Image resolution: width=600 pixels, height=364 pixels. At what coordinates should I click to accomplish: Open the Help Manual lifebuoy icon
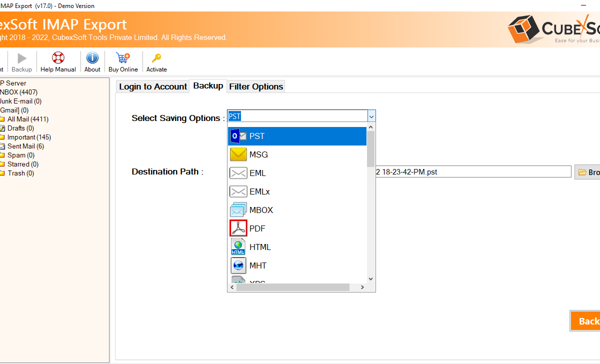[x=58, y=58]
